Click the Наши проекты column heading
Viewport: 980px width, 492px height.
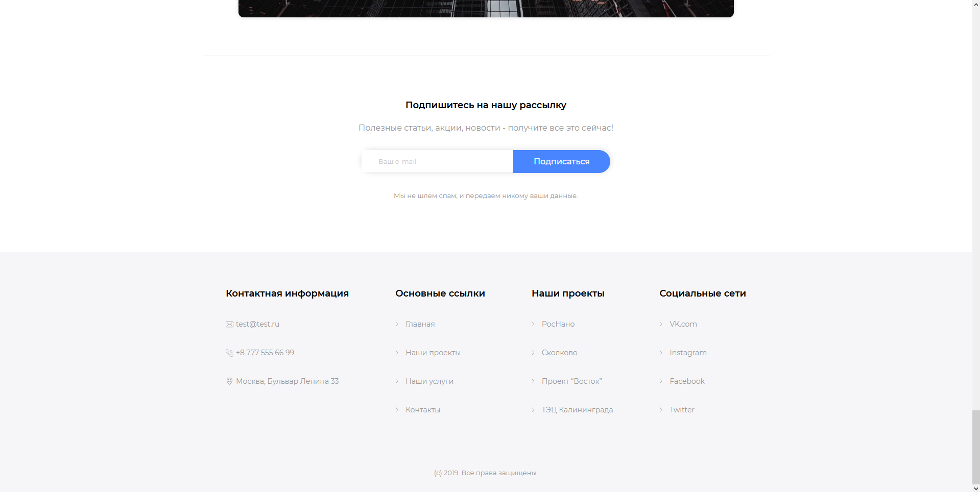click(568, 293)
